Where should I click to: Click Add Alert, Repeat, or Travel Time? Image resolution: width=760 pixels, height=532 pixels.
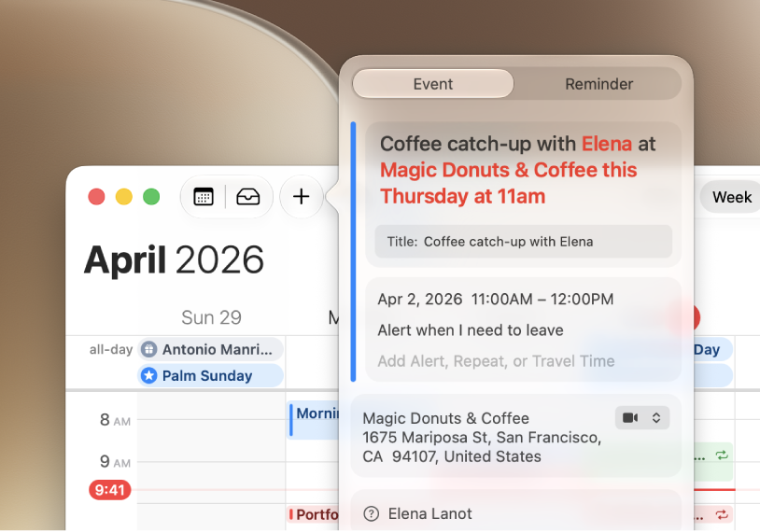tap(496, 361)
